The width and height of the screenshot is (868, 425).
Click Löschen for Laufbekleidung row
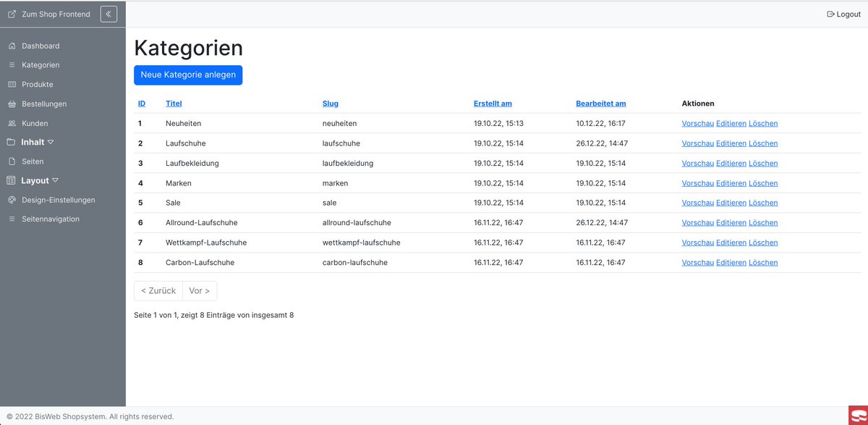click(x=763, y=163)
